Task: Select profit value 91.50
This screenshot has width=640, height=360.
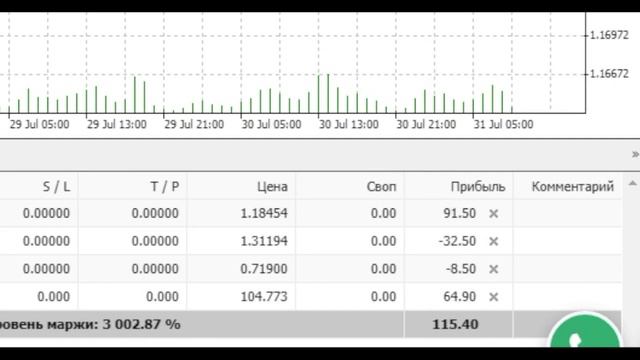Action: tap(460, 213)
